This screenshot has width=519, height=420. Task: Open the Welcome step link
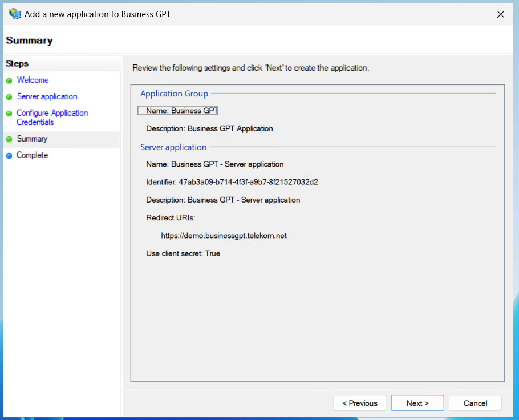[33, 80]
